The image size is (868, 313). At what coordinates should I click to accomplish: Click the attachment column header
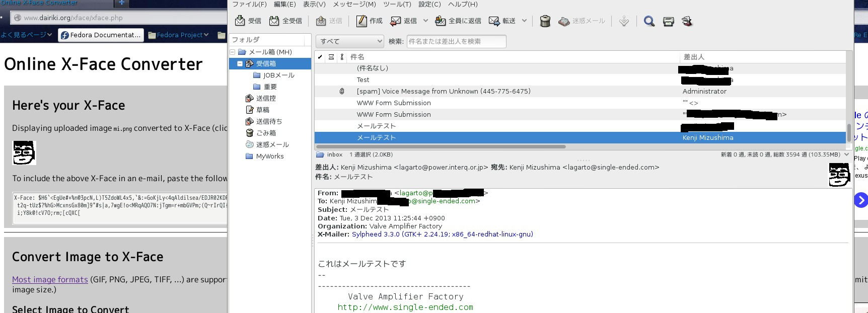point(342,57)
